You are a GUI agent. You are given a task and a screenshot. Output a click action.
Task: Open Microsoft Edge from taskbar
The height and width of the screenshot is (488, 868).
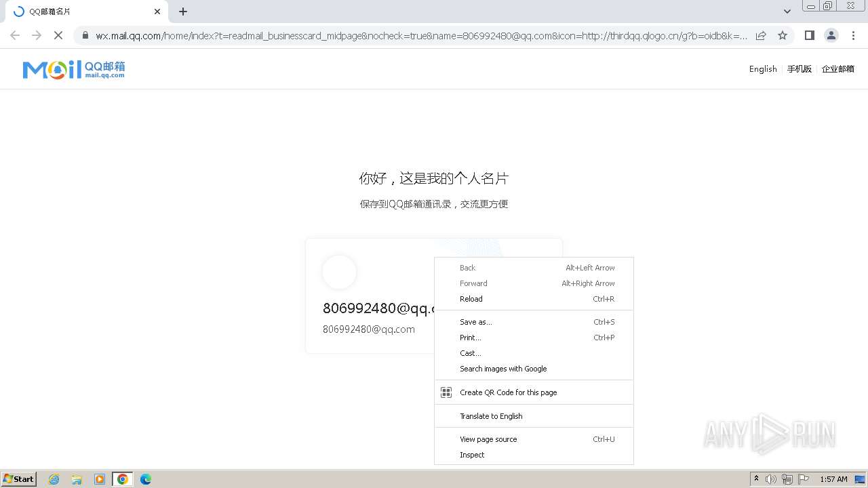tap(146, 479)
